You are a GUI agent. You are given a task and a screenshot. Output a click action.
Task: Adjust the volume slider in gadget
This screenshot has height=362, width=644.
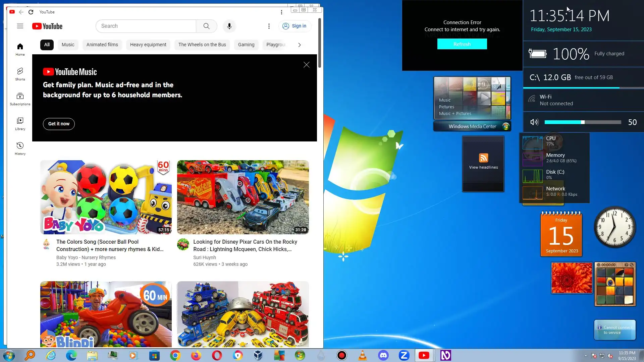[583, 122]
